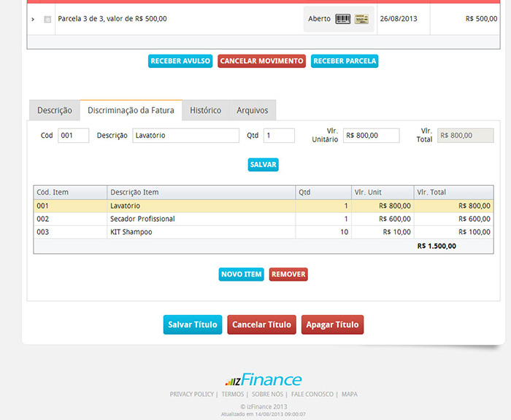The image size is (511, 420).
Task: Click the Salvar item button
Action: click(x=263, y=165)
